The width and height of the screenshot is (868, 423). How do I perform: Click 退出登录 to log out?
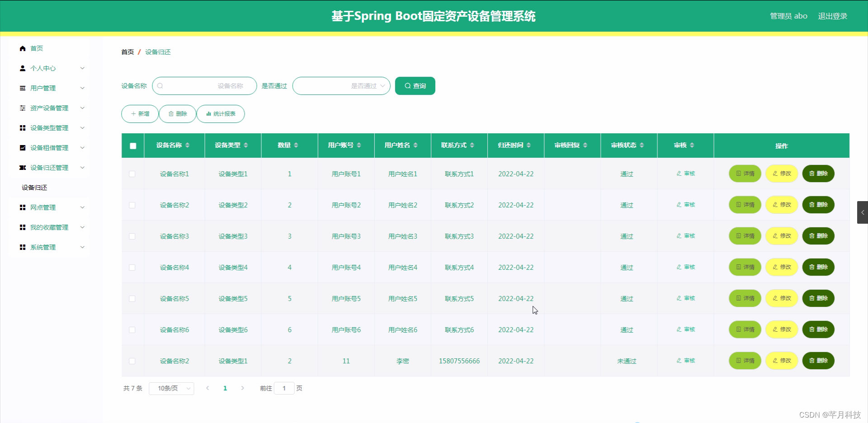click(832, 16)
